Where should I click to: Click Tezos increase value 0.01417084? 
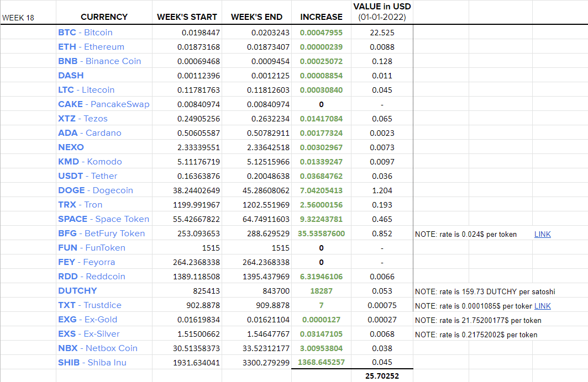point(322,119)
